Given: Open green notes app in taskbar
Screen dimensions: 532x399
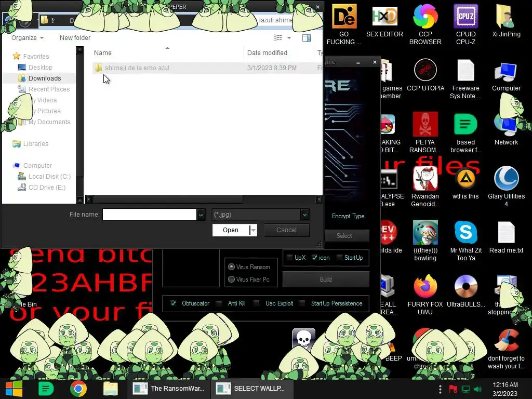Looking at the screenshot, I should [46, 389].
